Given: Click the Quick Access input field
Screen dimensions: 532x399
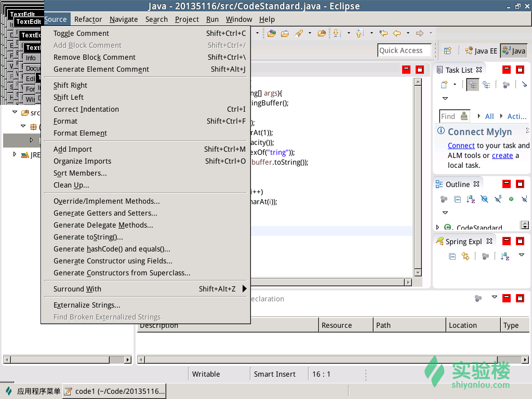Looking at the screenshot, I should point(404,50).
